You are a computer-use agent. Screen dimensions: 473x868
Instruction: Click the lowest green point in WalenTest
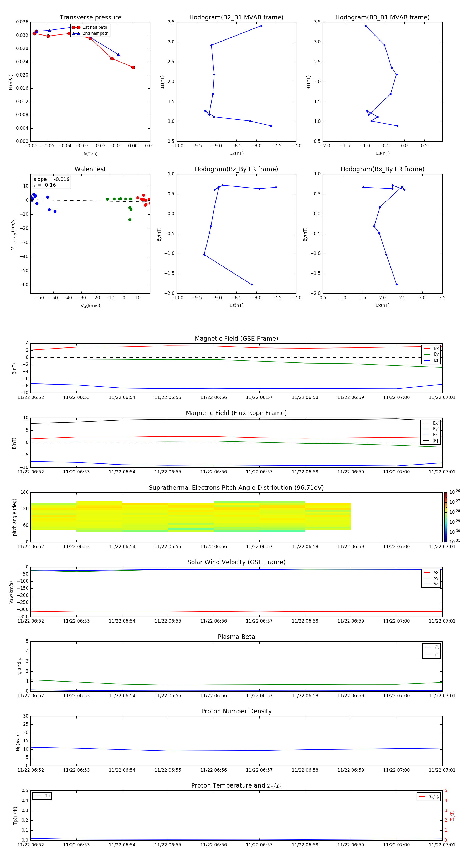click(x=130, y=220)
